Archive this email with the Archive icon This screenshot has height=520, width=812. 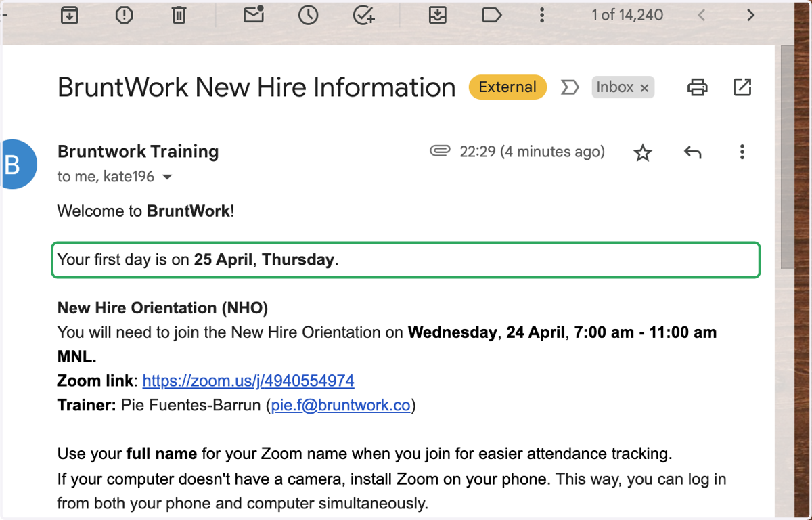pyautogui.click(x=68, y=15)
